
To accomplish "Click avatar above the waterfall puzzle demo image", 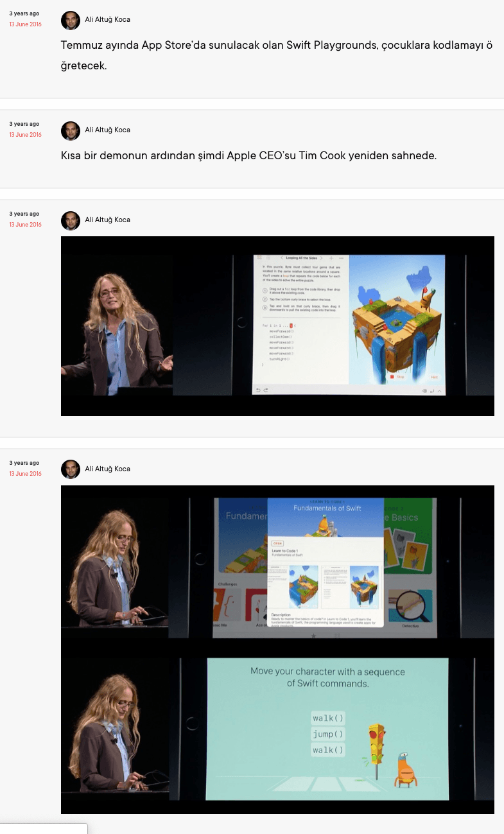I will click(71, 221).
